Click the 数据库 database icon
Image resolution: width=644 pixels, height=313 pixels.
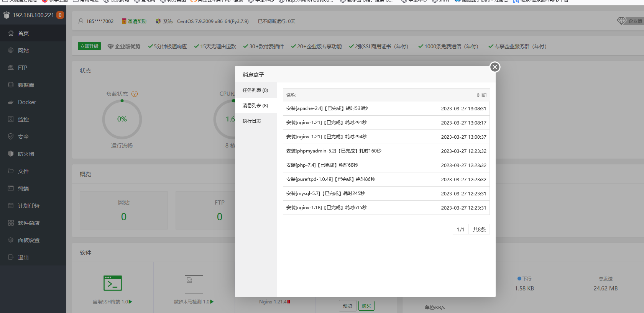(x=11, y=85)
